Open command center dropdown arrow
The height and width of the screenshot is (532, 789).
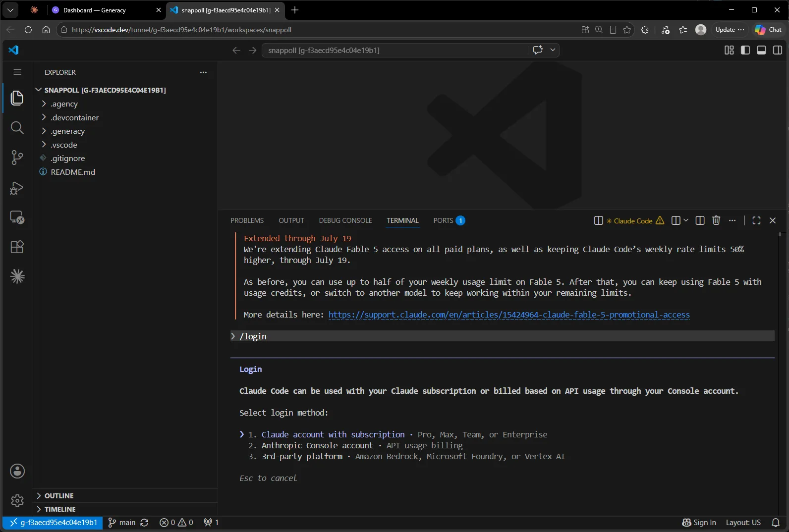click(553, 50)
